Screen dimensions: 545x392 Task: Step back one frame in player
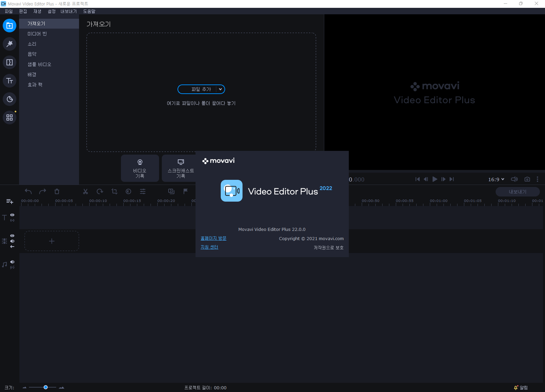point(426,179)
